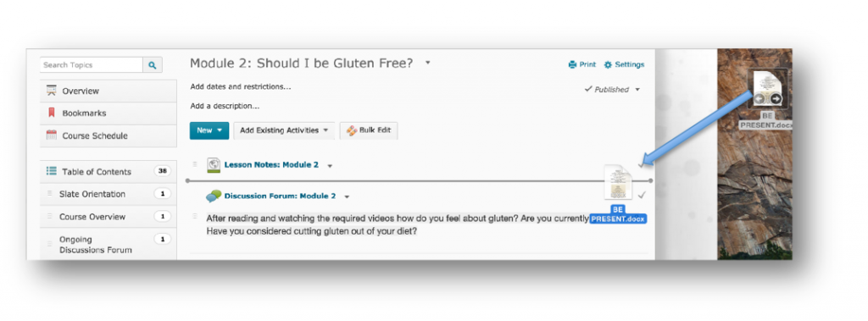Open the Add Existing Activities dropdown
The width and height of the screenshot is (868, 321).
[285, 130]
